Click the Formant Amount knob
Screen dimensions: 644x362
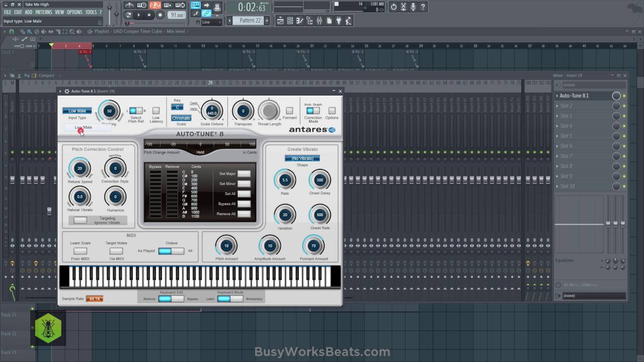click(313, 246)
